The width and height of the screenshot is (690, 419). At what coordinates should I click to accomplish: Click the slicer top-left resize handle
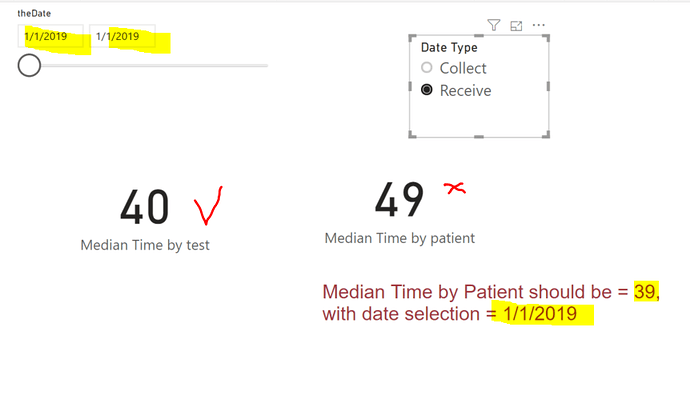coord(412,38)
